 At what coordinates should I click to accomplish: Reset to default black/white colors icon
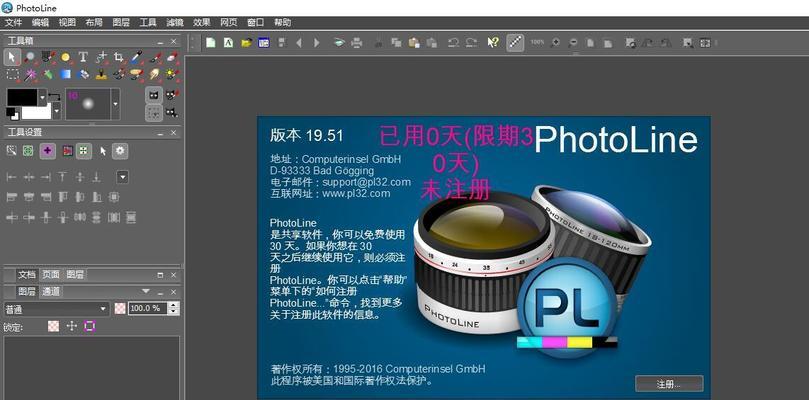[10, 112]
